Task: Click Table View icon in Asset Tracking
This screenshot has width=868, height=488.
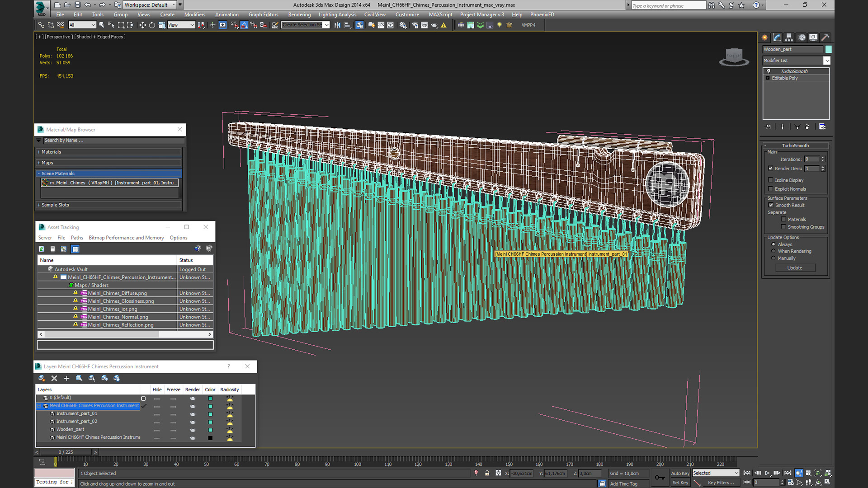Action: tap(75, 249)
